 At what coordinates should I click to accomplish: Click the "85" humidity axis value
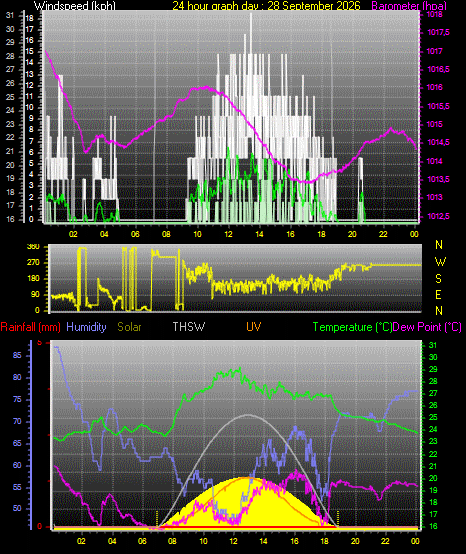tap(17, 355)
